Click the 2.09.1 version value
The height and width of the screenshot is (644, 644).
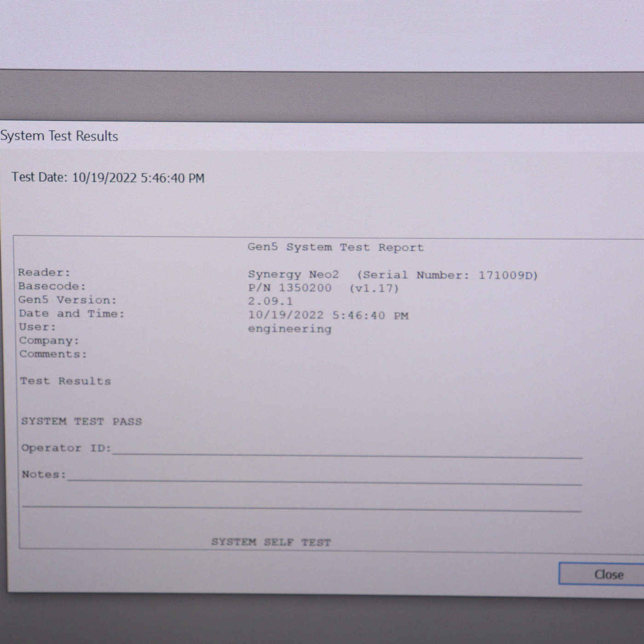[270, 301]
